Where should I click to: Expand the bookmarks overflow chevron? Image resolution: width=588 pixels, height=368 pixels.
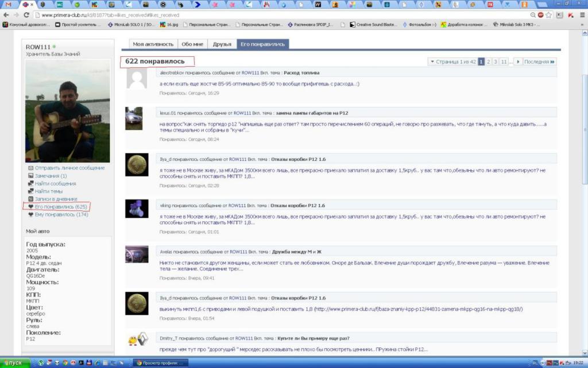tap(582, 24)
